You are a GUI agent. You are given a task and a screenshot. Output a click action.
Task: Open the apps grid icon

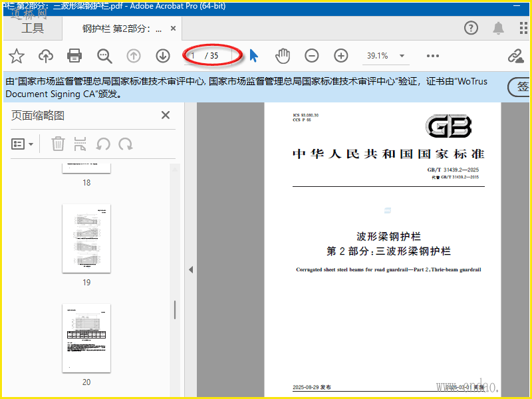click(x=524, y=28)
